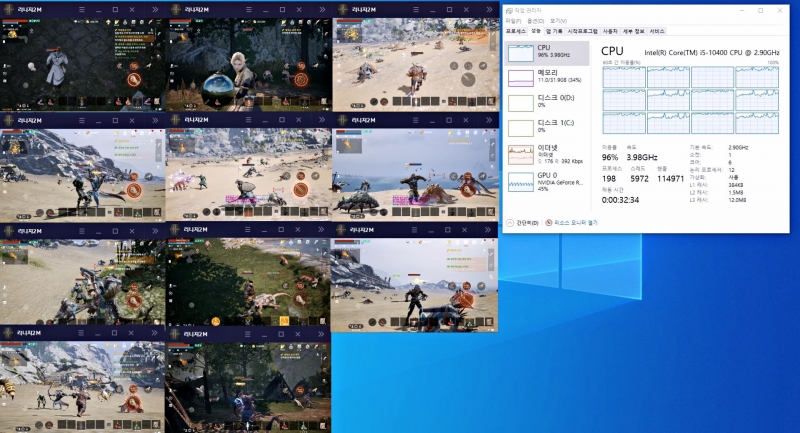Click 리니지2M logo icon in elf-with-orb window

pos(176,10)
